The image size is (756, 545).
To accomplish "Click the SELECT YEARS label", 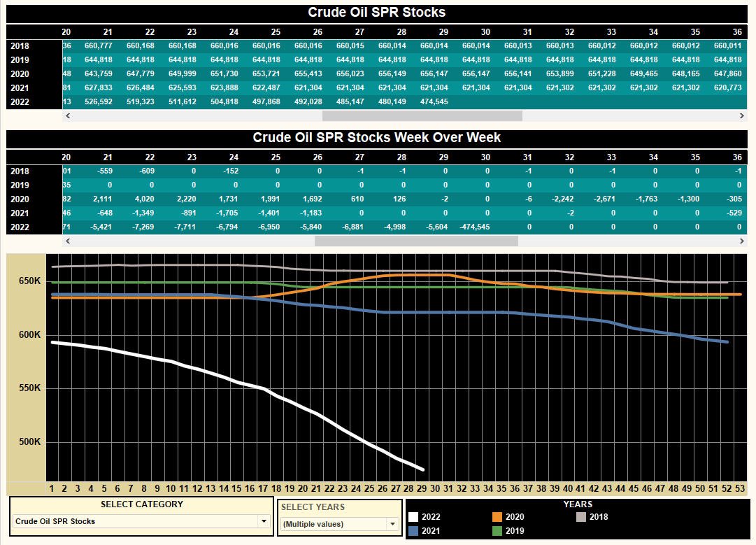I will pos(313,507).
